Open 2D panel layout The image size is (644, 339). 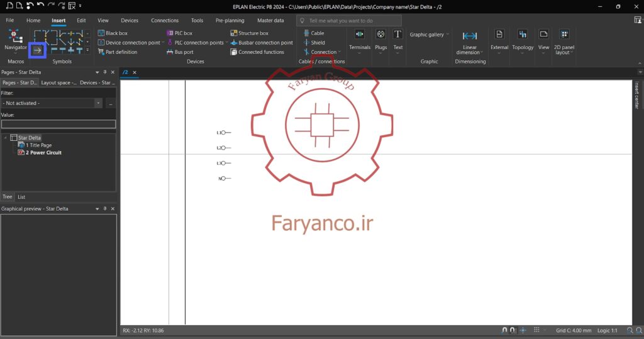pyautogui.click(x=564, y=42)
